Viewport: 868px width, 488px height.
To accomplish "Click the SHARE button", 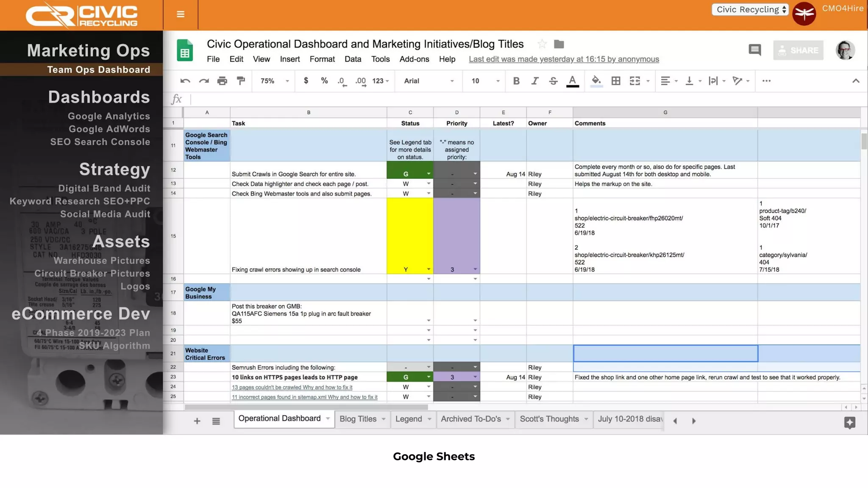I will tap(798, 50).
